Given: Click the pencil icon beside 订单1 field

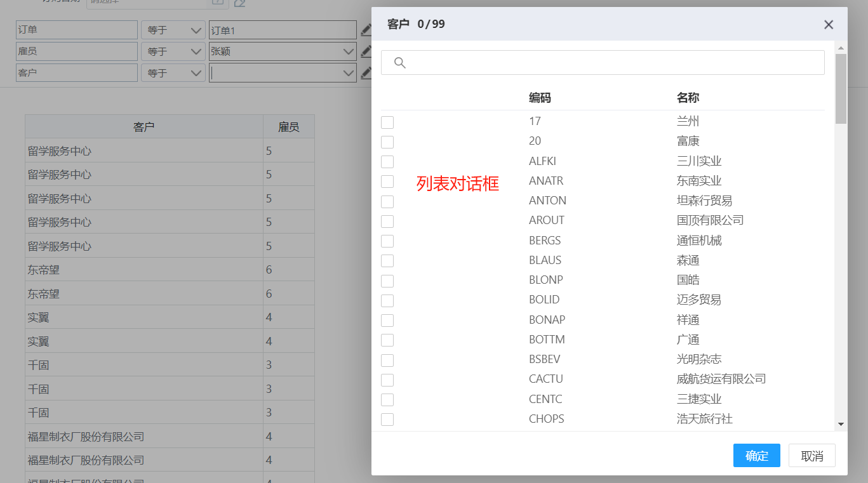Looking at the screenshot, I should [x=366, y=30].
